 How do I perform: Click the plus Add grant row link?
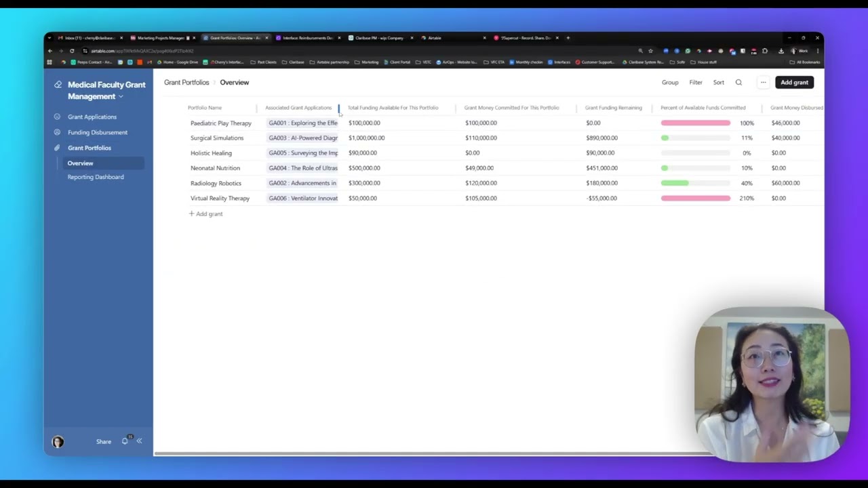pyautogui.click(x=206, y=213)
